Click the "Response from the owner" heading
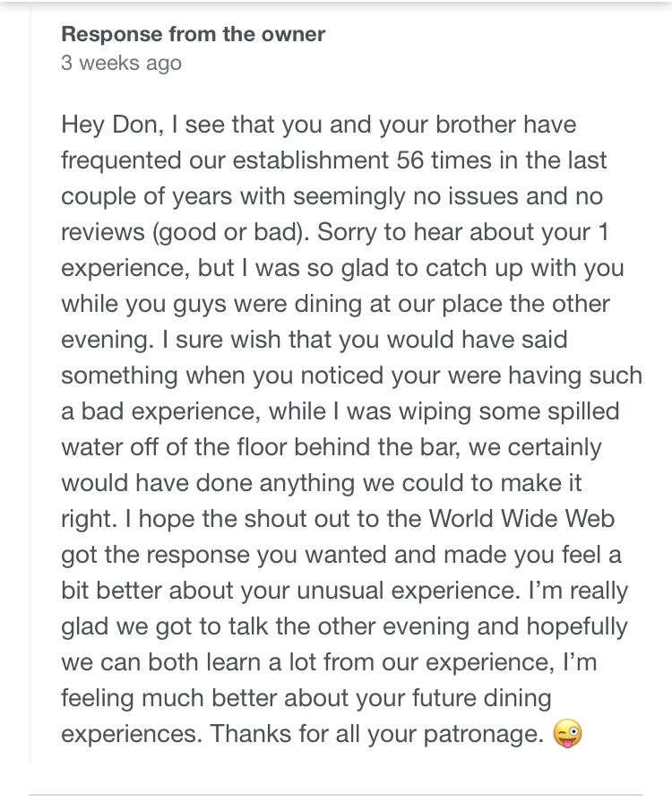This screenshot has height=803, width=672. 193,35
